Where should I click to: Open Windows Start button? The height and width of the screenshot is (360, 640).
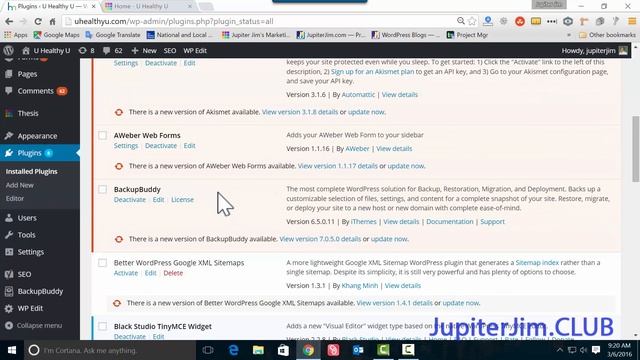(12, 350)
